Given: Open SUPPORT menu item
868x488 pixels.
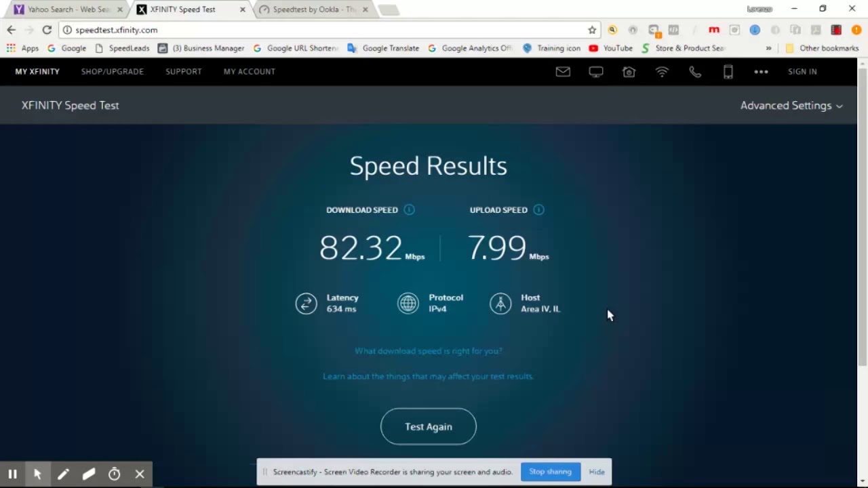Looking at the screenshot, I should click(184, 71).
